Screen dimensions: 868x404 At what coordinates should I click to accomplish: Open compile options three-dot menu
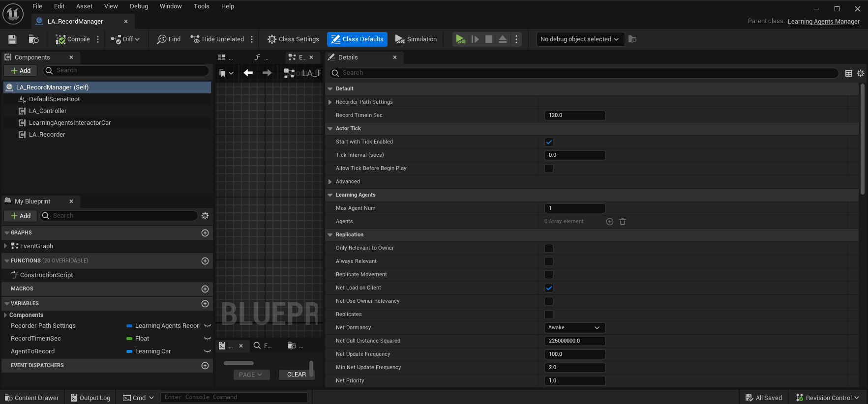click(98, 39)
